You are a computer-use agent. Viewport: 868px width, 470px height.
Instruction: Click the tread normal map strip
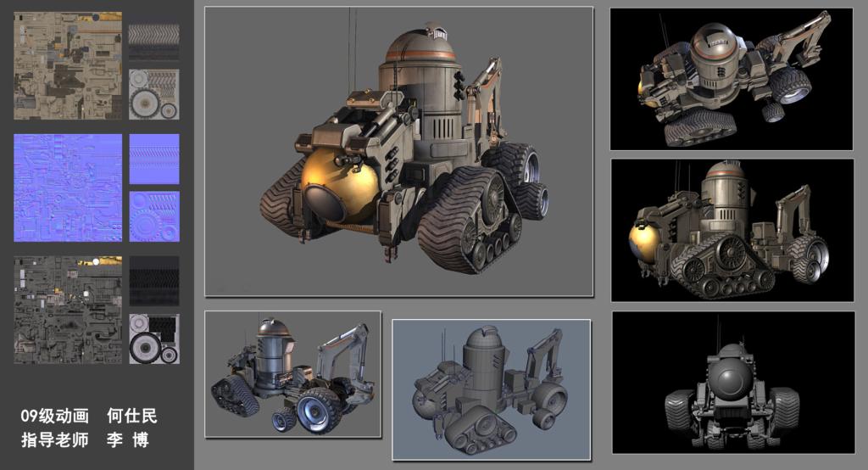click(153, 158)
